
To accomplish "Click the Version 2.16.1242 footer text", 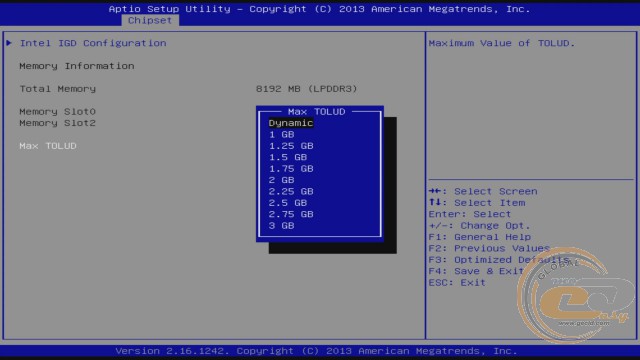I will pyautogui.click(x=316, y=351).
